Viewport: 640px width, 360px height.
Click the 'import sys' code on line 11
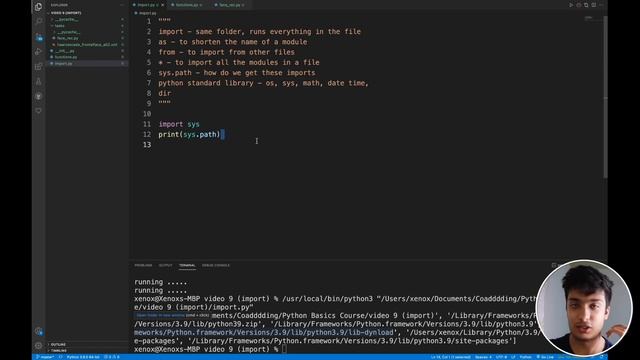(179, 124)
